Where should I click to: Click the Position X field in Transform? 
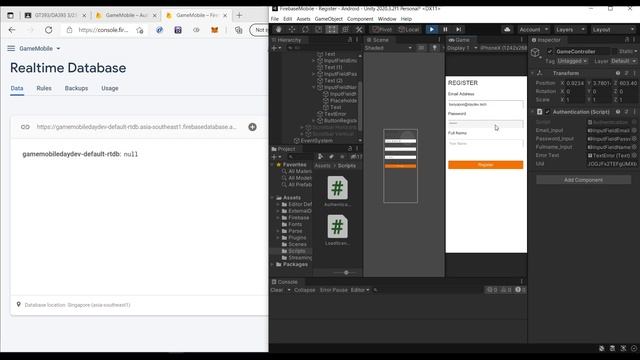(x=576, y=83)
